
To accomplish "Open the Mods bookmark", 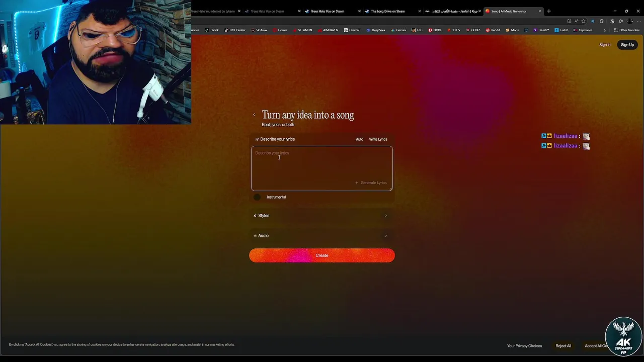I will point(512,30).
